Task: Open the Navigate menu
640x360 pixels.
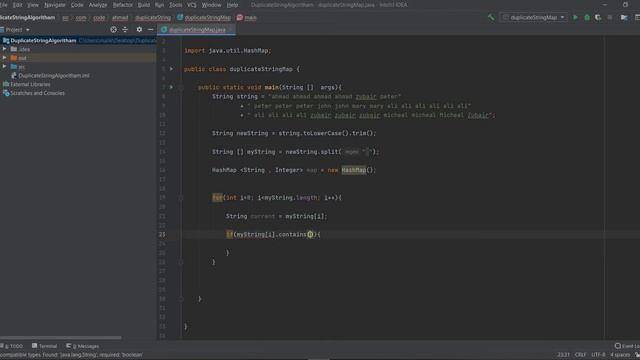Action: pyautogui.click(x=55, y=5)
